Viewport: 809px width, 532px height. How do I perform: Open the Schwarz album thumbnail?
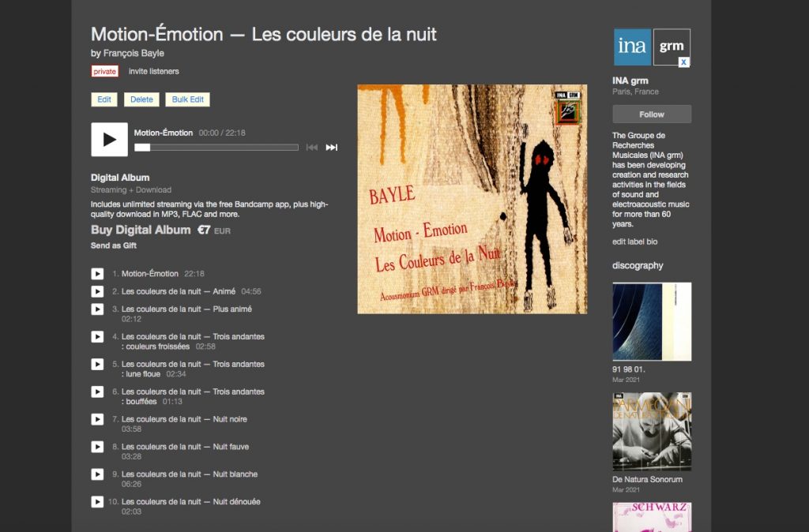coord(652,517)
